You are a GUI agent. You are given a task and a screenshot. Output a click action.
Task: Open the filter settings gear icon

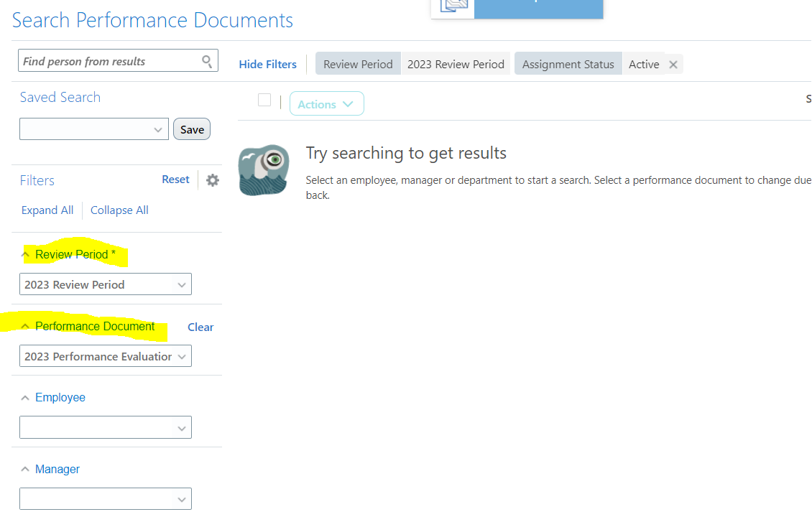coord(212,180)
